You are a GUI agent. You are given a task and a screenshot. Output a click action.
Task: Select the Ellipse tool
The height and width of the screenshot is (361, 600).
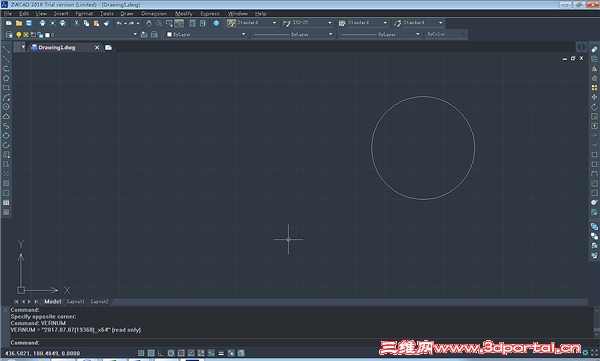pos(6,136)
